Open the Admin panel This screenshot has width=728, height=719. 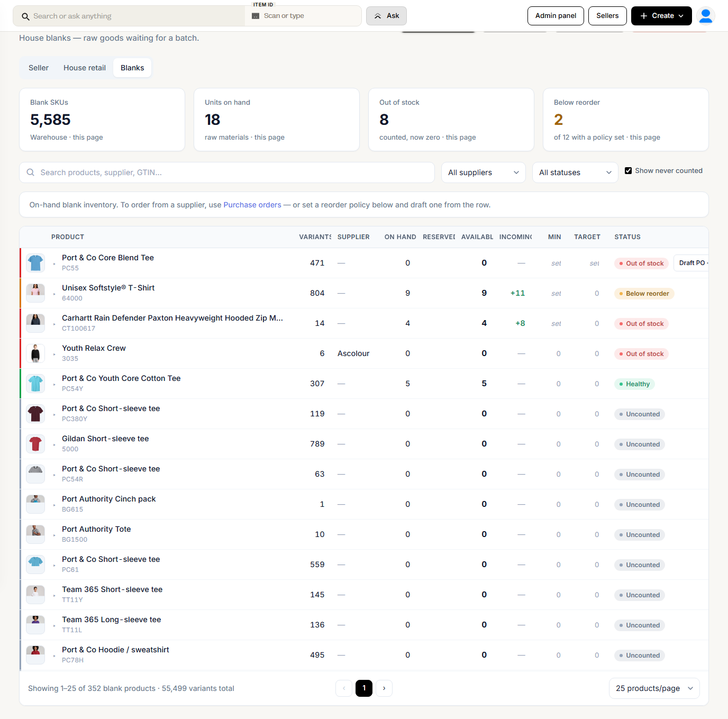(556, 16)
